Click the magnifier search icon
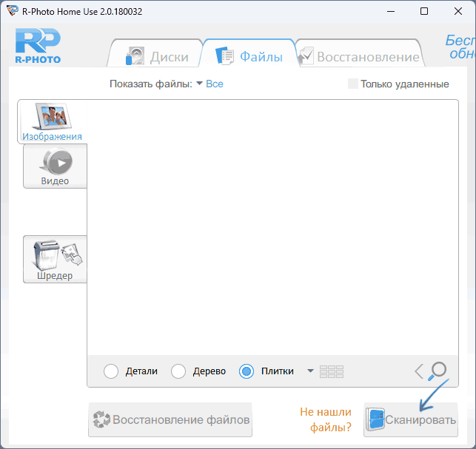The image size is (476, 449). pos(438,371)
